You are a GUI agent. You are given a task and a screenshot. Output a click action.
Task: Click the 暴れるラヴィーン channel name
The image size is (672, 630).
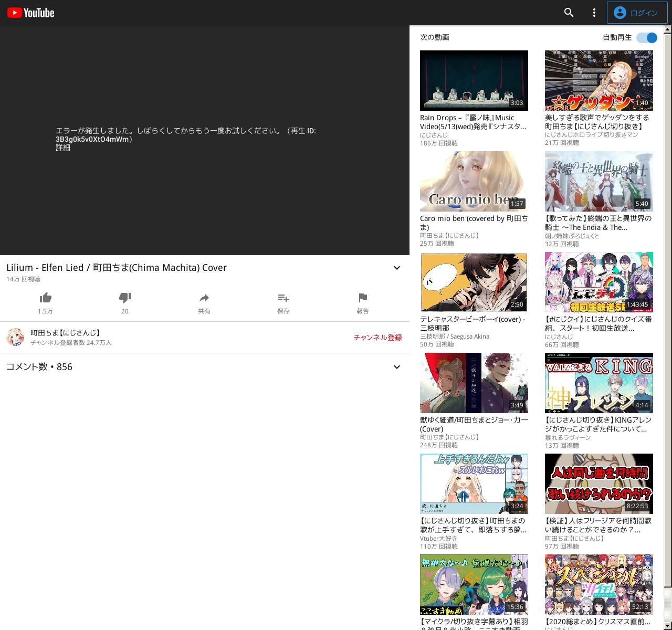tap(568, 437)
